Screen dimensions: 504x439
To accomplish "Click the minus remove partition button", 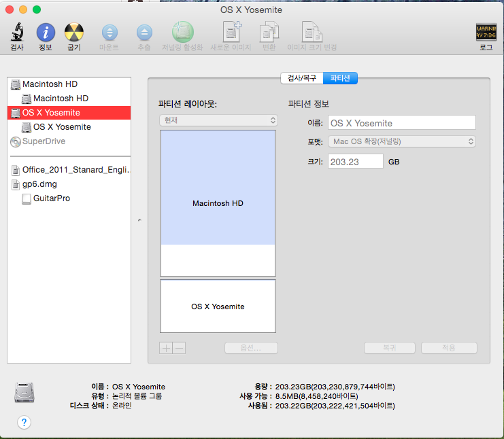I will coord(179,348).
